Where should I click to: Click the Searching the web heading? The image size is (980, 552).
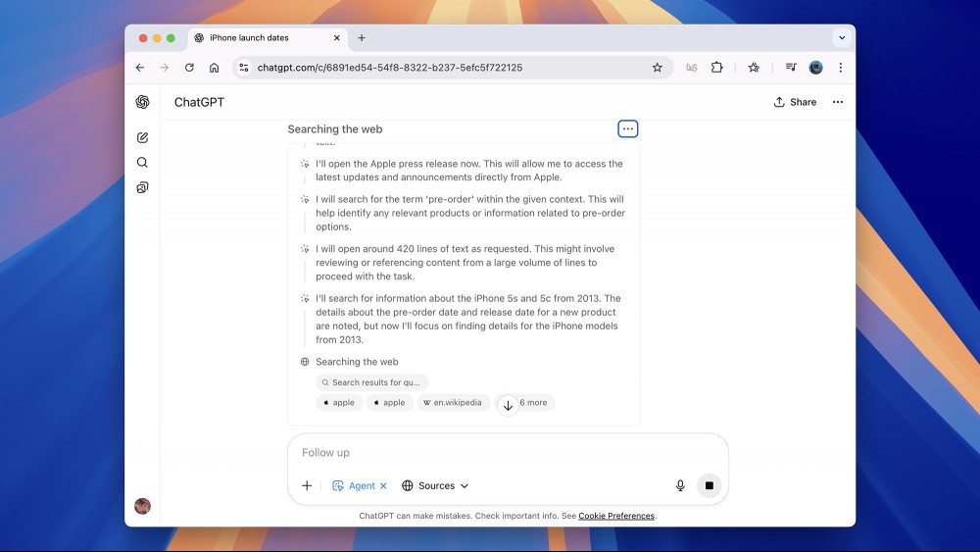(334, 128)
